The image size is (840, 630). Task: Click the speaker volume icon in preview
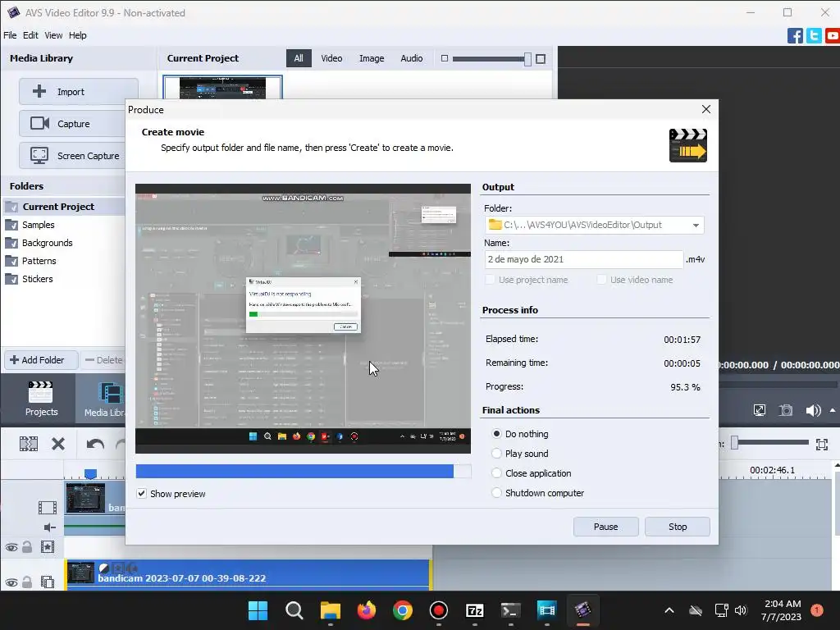point(813,410)
